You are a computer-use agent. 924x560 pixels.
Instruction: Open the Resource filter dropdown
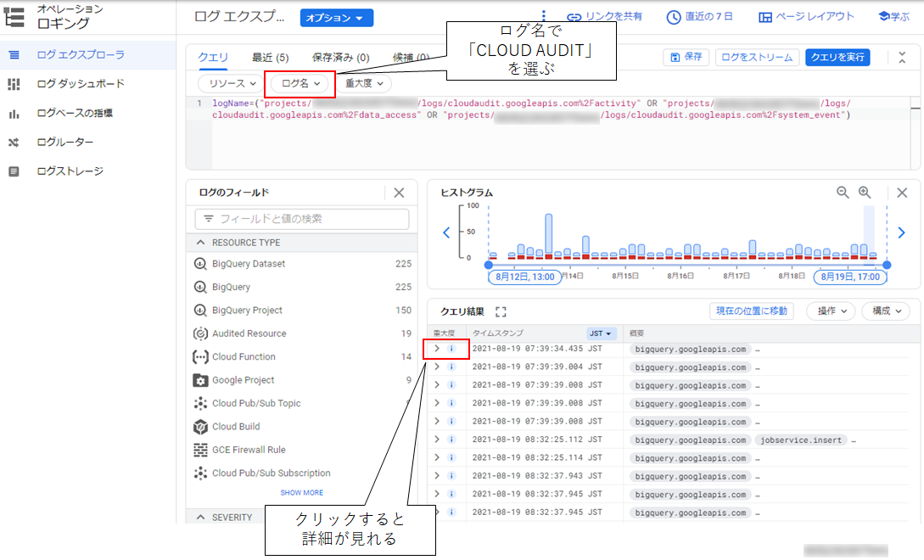point(231,84)
